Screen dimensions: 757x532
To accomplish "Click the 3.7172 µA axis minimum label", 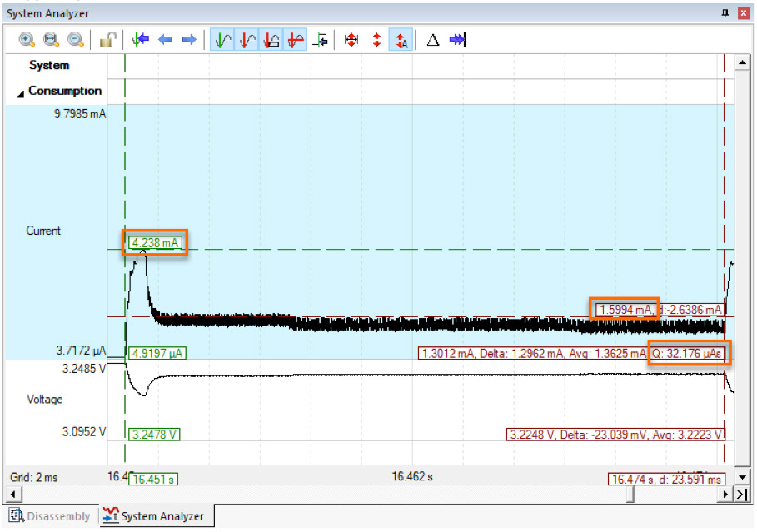I will pyautogui.click(x=81, y=350).
